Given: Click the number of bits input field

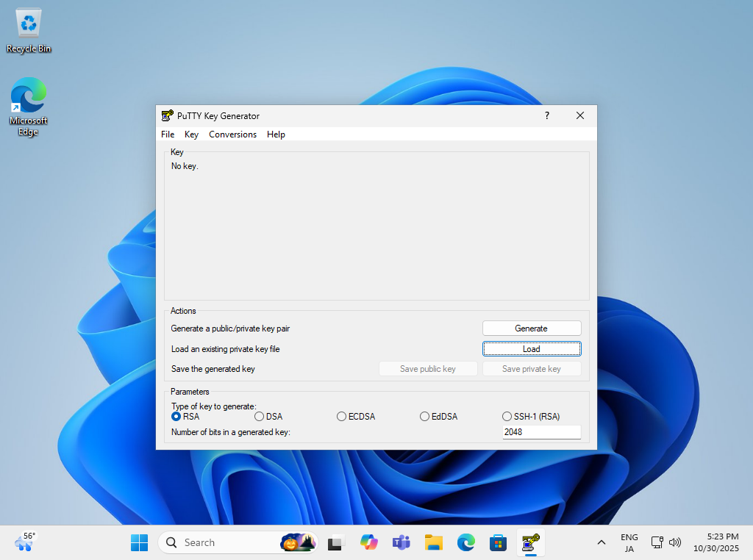Looking at the screenshot, I should tap(541, 432).
